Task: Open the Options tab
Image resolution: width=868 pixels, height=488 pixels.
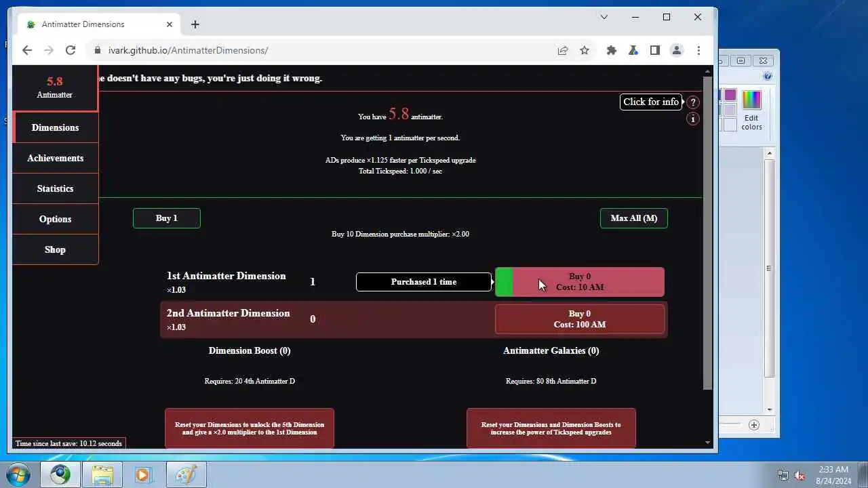Action: (55, 219)
